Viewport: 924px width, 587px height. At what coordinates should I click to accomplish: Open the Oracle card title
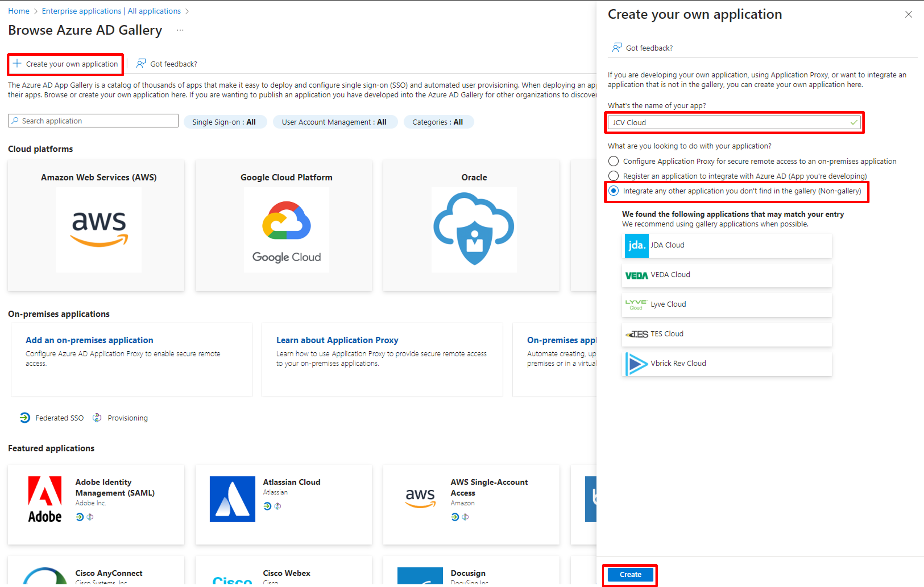[x=474, y=177]
